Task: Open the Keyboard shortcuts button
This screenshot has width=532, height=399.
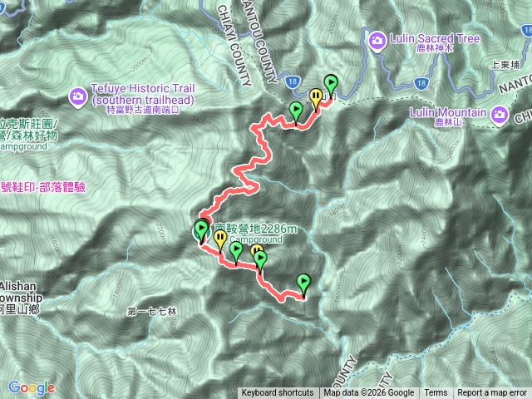Action: pos(278,393)
